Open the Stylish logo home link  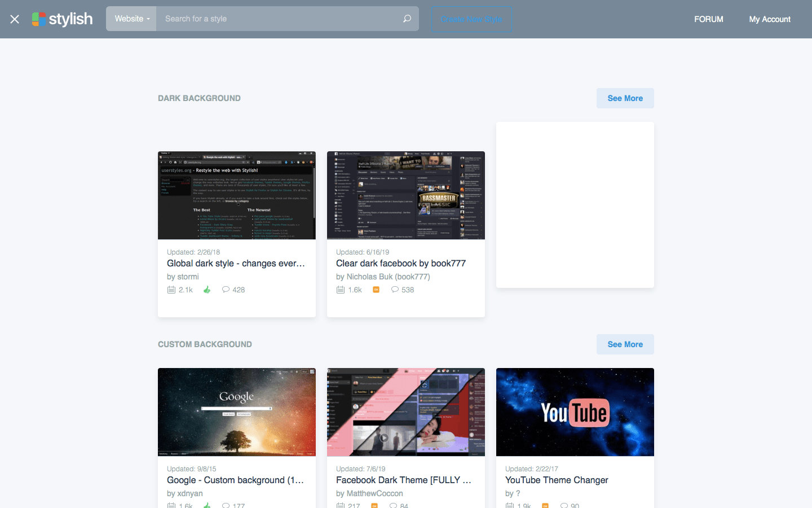click(62, 19)
